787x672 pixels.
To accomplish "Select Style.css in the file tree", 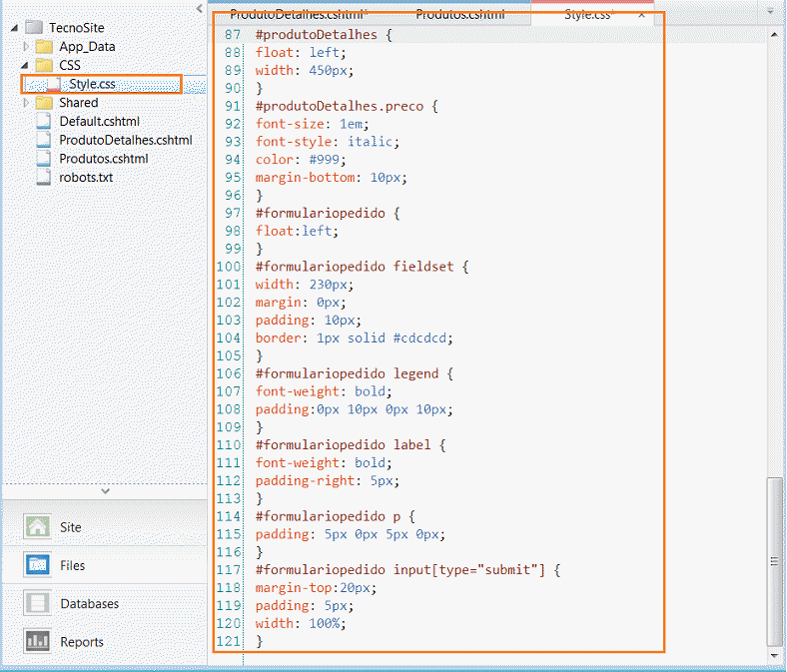I will point(92,84).
